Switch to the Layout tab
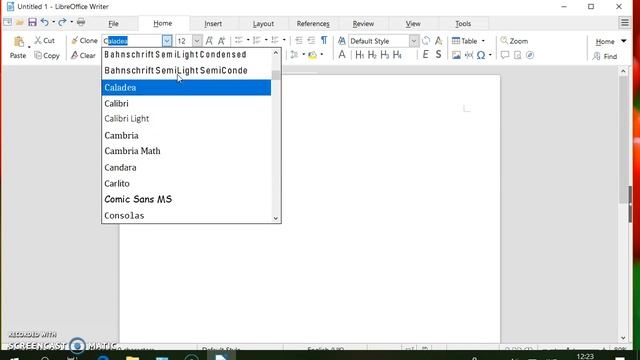This screenshot has width=640, height=360. coord(263,24)
